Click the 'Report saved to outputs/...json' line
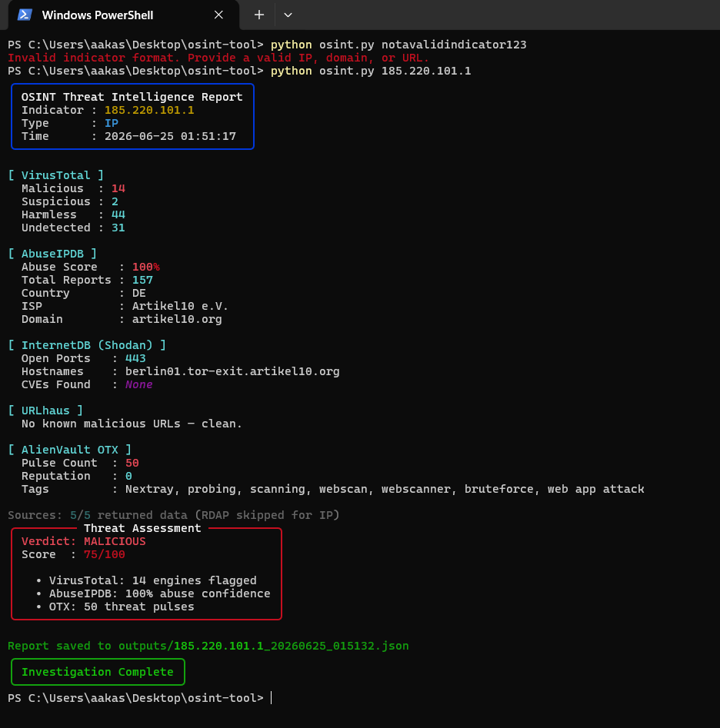This screenshot has width=720, height=728. pyautogui.click(x=208, y=646)
